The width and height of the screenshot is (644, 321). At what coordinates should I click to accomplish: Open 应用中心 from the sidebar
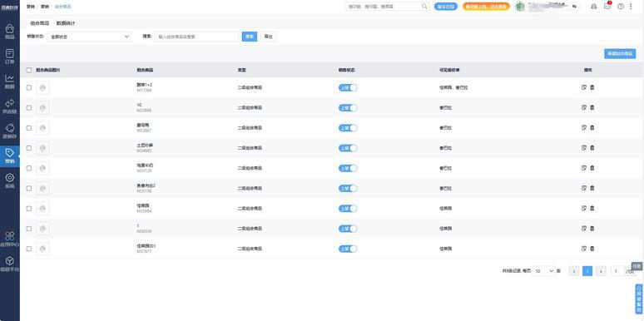click(10, 239)
